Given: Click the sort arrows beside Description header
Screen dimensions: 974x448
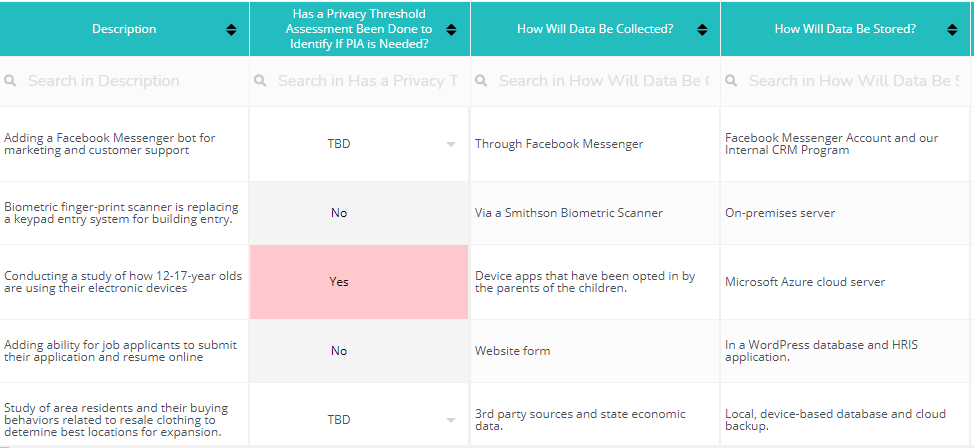Looking at the screenshot, I should click(x=232, y=29).
